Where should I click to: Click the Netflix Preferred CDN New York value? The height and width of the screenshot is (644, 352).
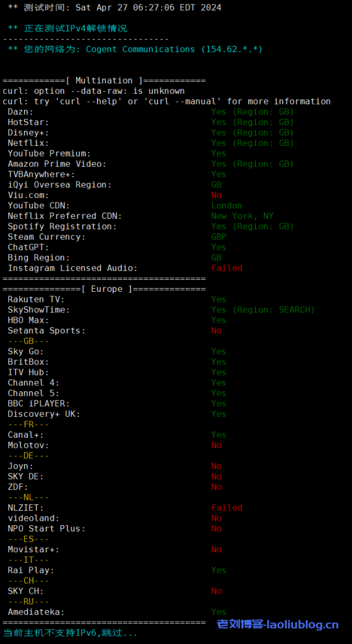(x=242, y=216)
